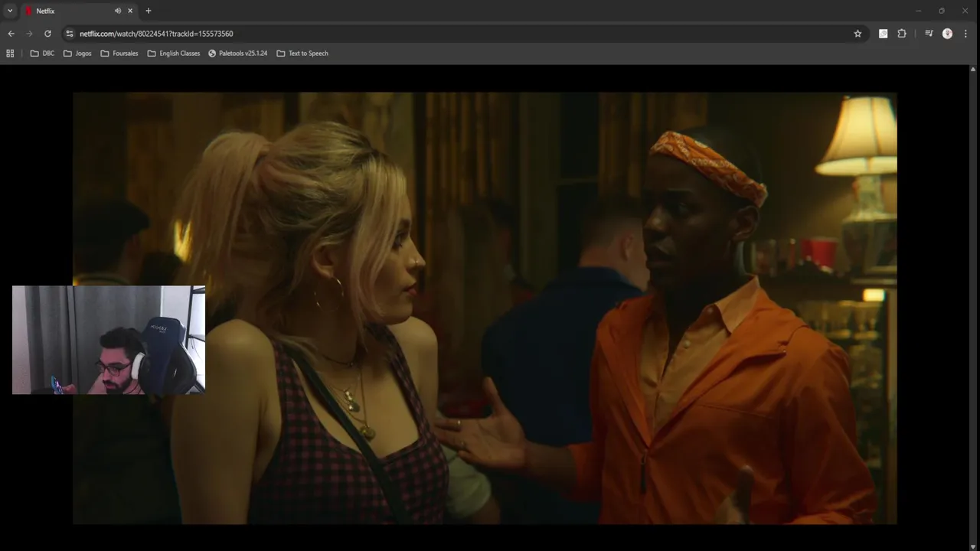Reload the Netflix page
980x551 pixels.
(47, 34)
